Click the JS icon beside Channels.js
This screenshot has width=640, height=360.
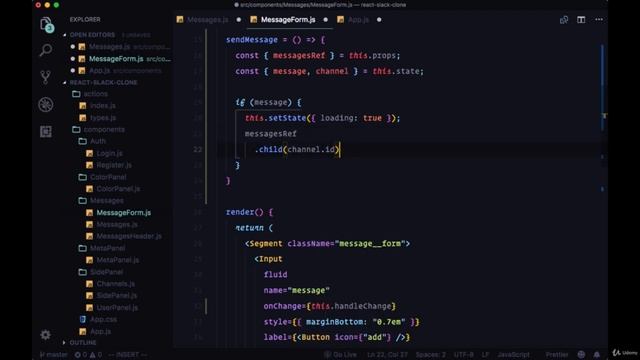[x=89, y=284]
